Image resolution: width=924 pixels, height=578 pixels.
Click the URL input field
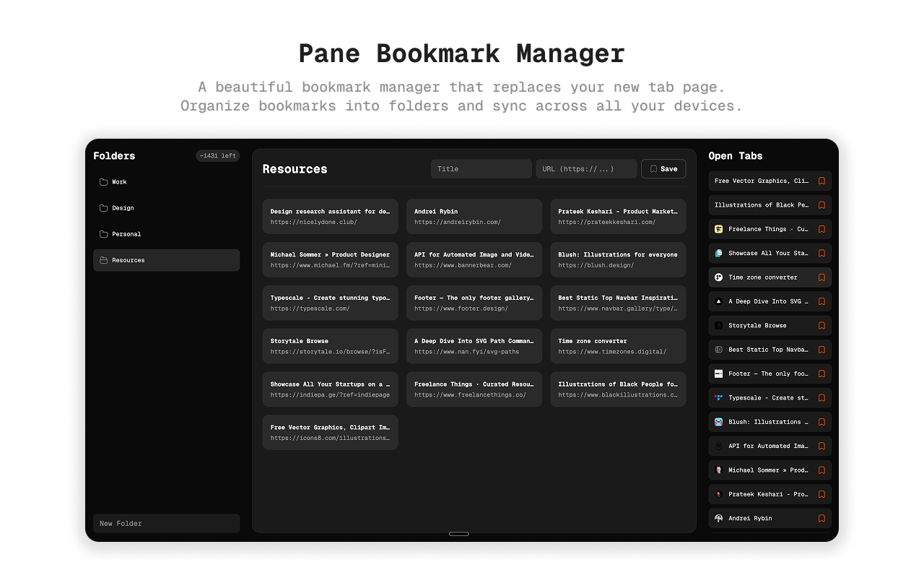click(586, 168)
